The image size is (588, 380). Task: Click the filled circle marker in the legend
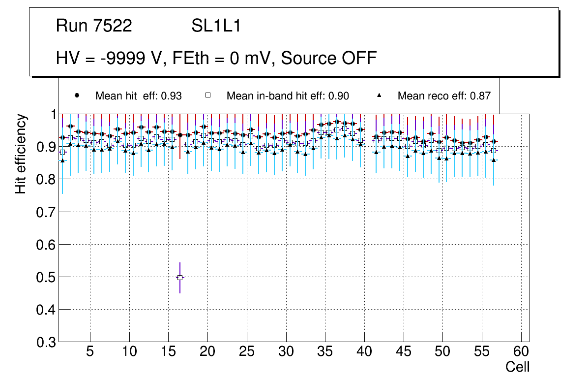76,95
